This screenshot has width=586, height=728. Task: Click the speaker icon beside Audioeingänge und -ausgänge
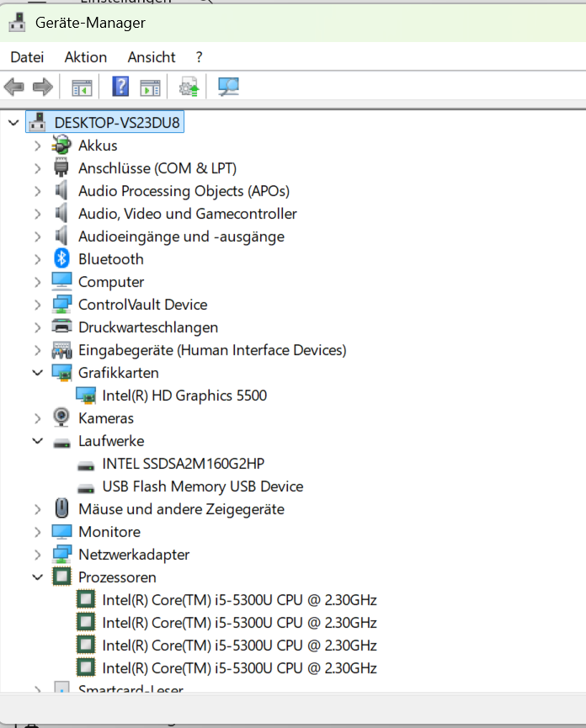coord(61,236)
